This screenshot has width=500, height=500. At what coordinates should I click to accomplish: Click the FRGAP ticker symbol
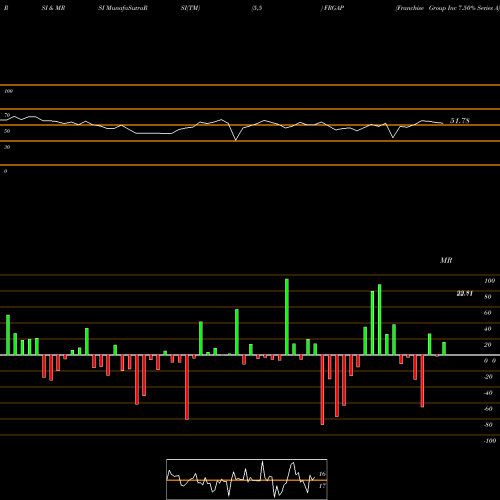tap(334, 8)
